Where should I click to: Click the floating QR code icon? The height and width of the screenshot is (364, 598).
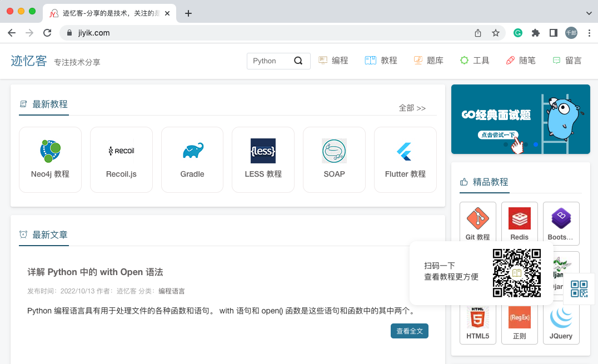(579, 289)
